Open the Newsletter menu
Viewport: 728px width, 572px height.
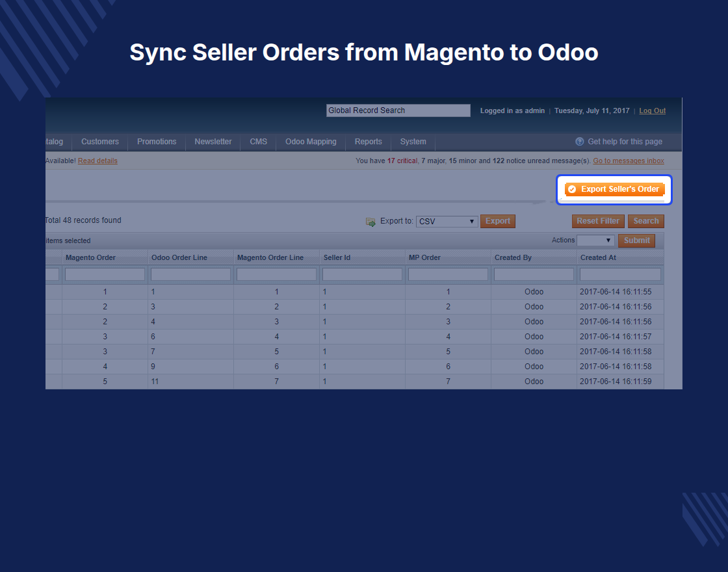[213, 142]
